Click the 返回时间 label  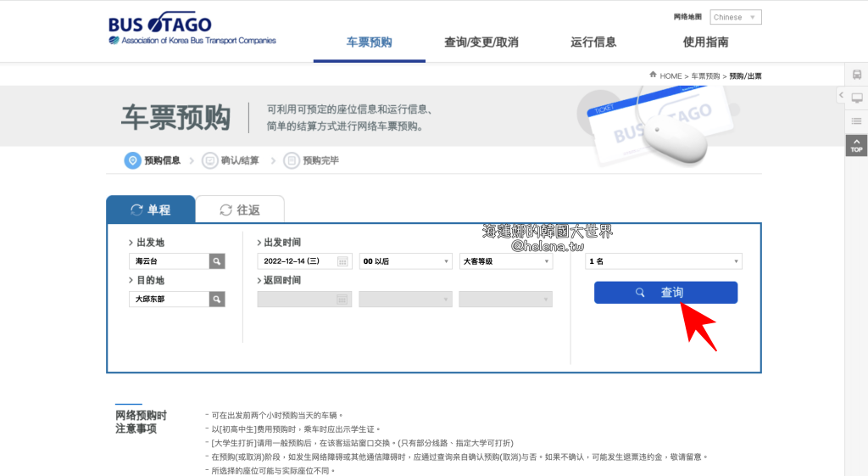tap(281, 280)
